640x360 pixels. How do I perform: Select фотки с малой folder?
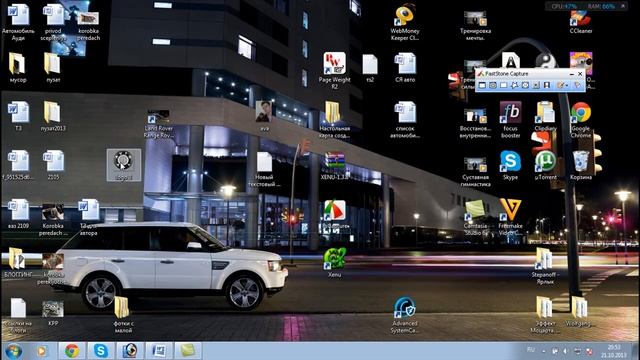pos(123,315)
